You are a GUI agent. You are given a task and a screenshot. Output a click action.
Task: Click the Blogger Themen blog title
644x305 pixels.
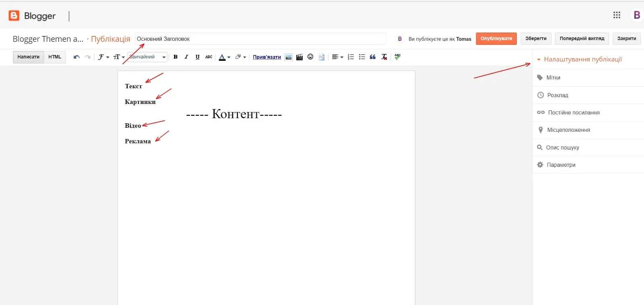(x=48, y=39)
